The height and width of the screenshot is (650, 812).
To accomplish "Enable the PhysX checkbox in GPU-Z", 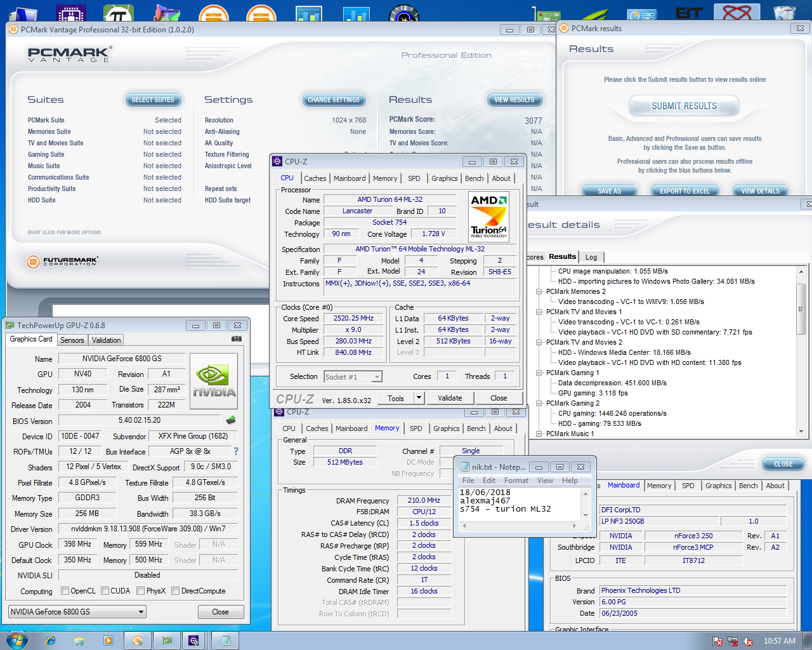I will tap(140, 591).
